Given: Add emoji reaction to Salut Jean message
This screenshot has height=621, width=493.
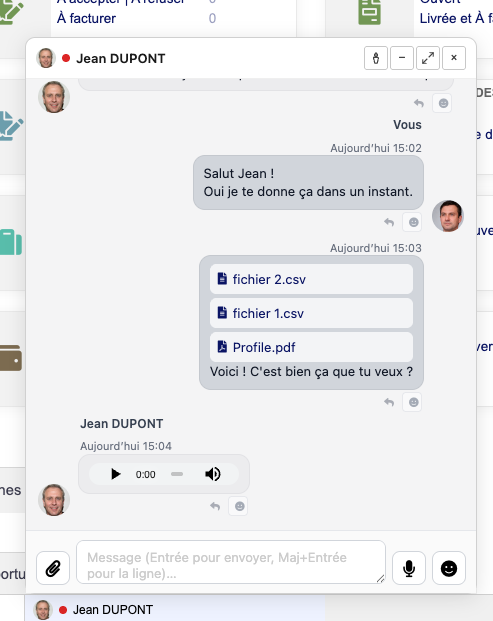Looking at the screenshot, I should point(412,222).
